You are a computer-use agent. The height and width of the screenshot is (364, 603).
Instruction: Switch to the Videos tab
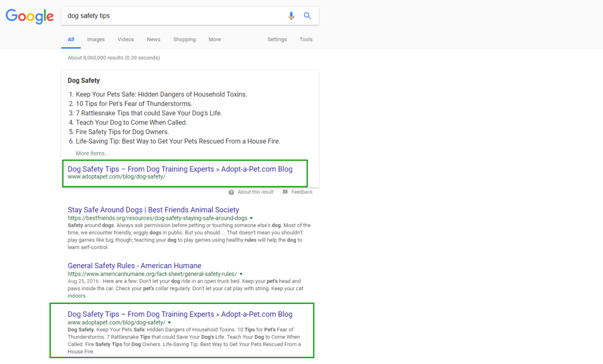(x=126, y=40)
